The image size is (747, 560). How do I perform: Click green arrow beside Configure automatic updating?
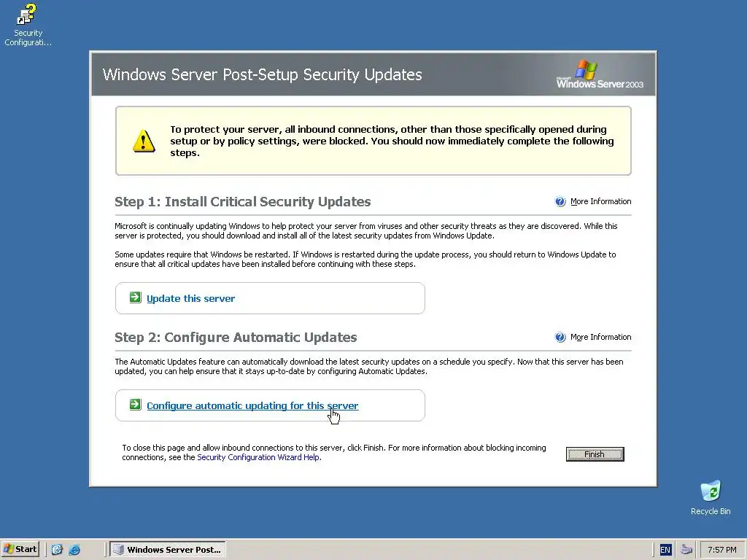coord(135,405)
